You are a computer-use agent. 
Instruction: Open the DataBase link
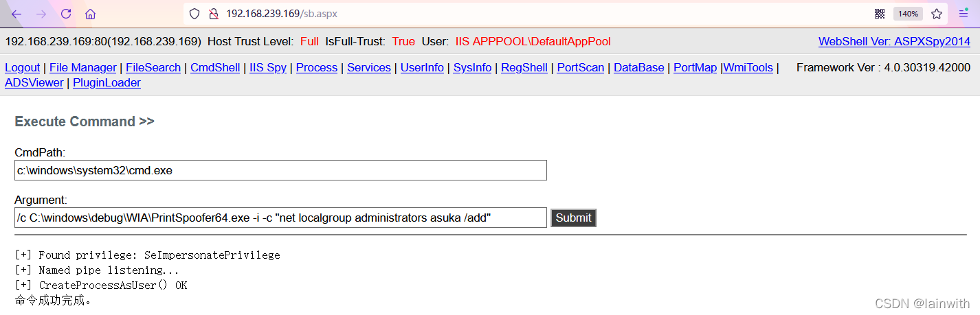point(639,67)
